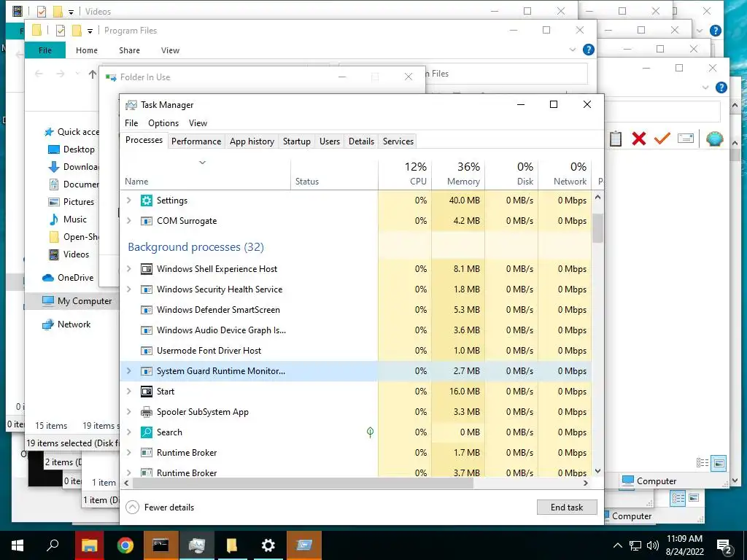Viewport: 747px width, 560px height.
Task: Click the red X delete icon in the rear window
Action: click(x=639, y=139)
